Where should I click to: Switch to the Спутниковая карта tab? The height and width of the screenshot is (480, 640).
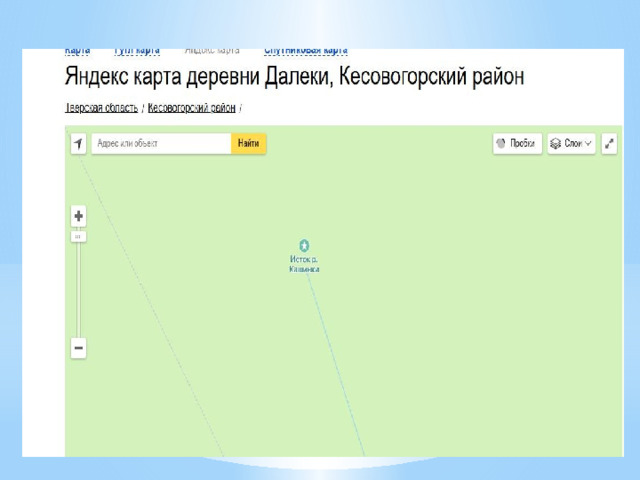pyautogui.click(x=306, y=51)
